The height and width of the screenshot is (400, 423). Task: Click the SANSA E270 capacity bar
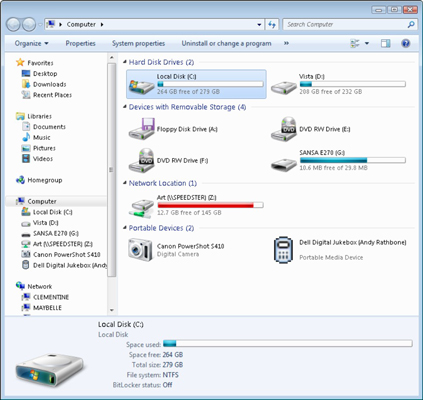(x=353, y=160)
